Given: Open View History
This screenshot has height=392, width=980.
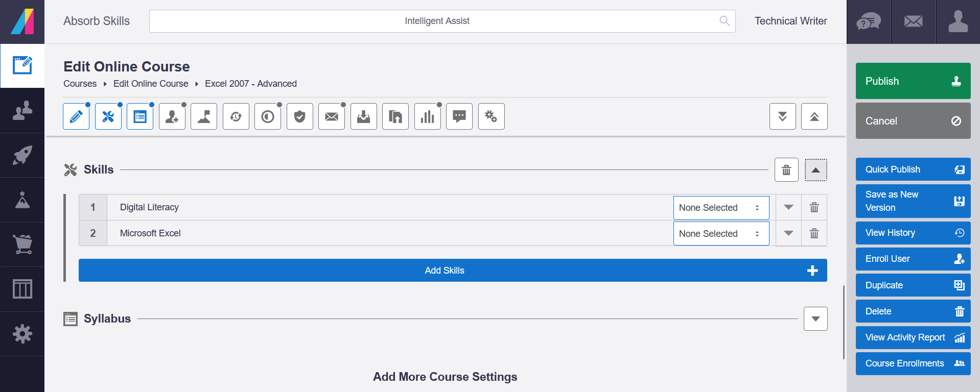Looking at the screenshot, I should click(x=913, y=233).
